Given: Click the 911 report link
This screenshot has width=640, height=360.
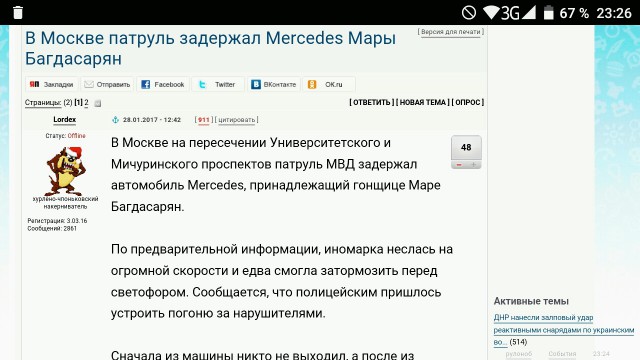Looking at the screenshot, I should coord(204,120).
